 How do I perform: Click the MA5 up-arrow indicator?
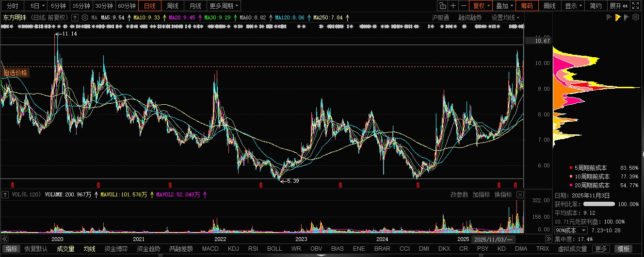[129, 17]
